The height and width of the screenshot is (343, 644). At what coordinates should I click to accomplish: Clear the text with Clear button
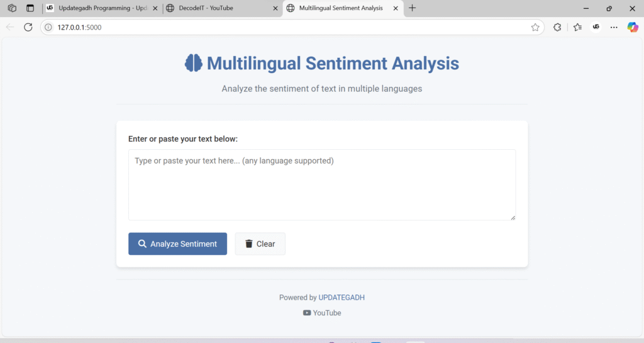pyautogui.click(x=260, y=244)
